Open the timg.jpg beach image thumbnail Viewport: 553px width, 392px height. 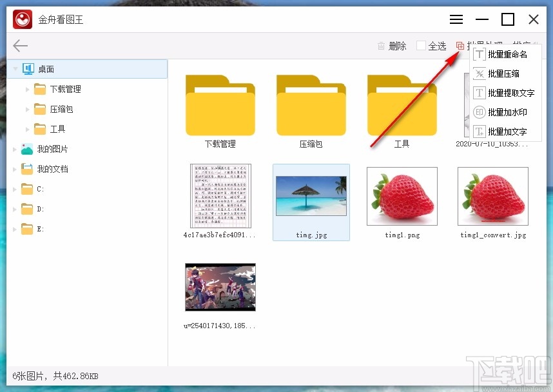pyautogui.click(x=311, y=195)
